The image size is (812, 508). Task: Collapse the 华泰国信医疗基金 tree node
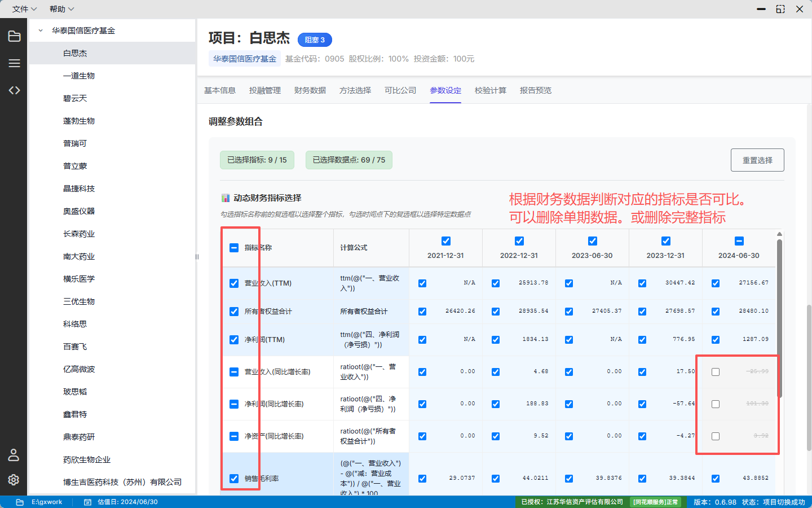click(41, 30)
